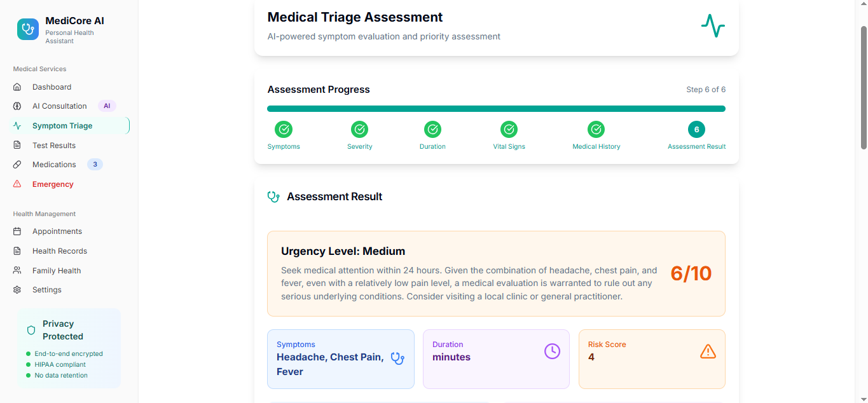868x403 pixels.
Task: Open the Dashboard from the sidebar
Action: click(x=52, y=86)
